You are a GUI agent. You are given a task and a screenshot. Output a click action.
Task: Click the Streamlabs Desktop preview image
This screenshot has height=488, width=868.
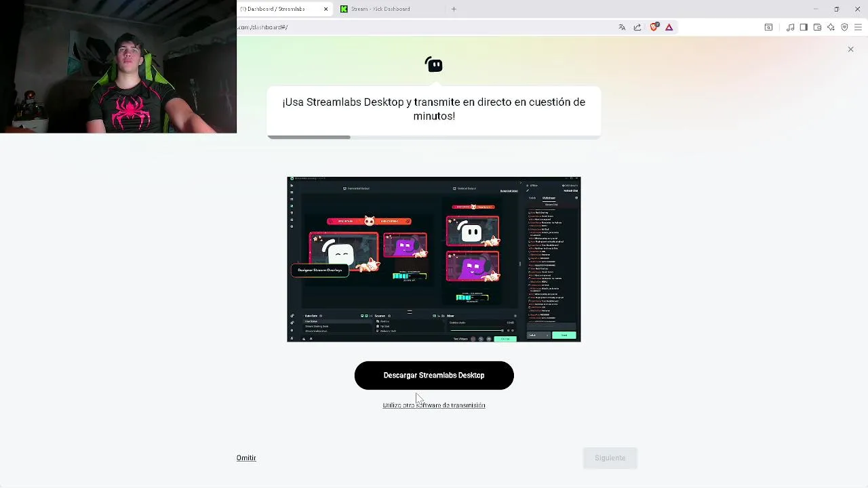pyautogui.click(x=434, y=259)
